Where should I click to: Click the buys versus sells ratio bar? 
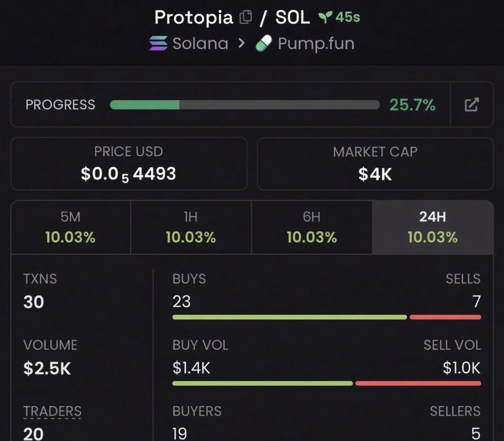click(327, 317)
